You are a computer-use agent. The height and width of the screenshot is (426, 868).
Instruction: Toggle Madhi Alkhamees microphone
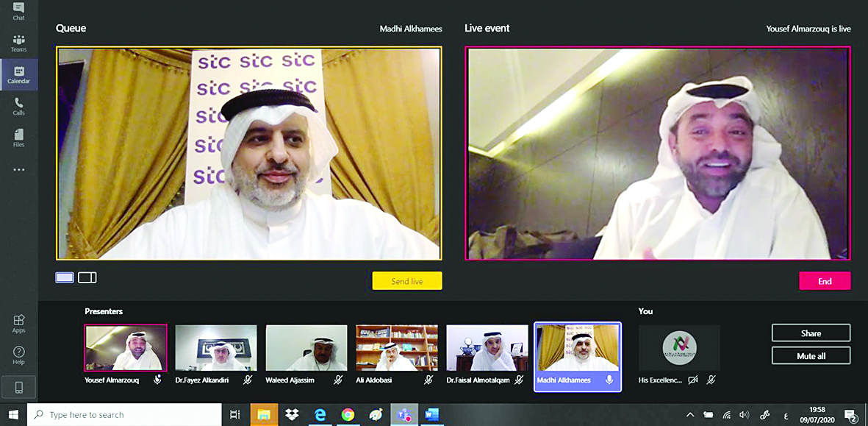pos(609,380)
